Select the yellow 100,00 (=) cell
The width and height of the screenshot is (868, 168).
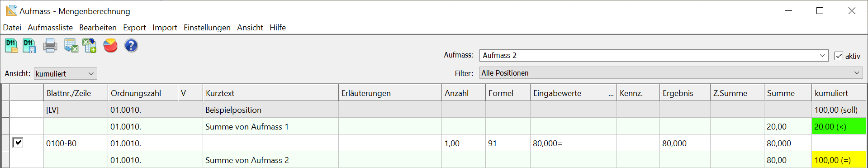pyautogui.click(x=839, y=160)
